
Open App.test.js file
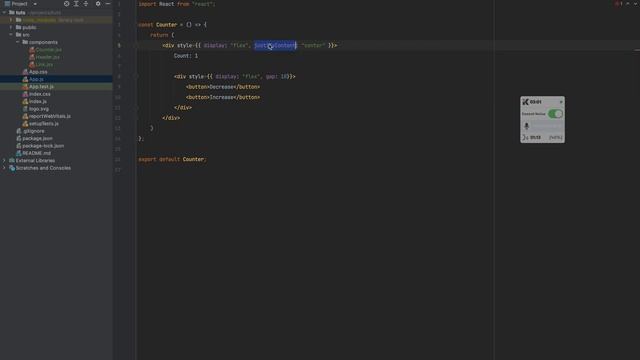tap(41, 87)
